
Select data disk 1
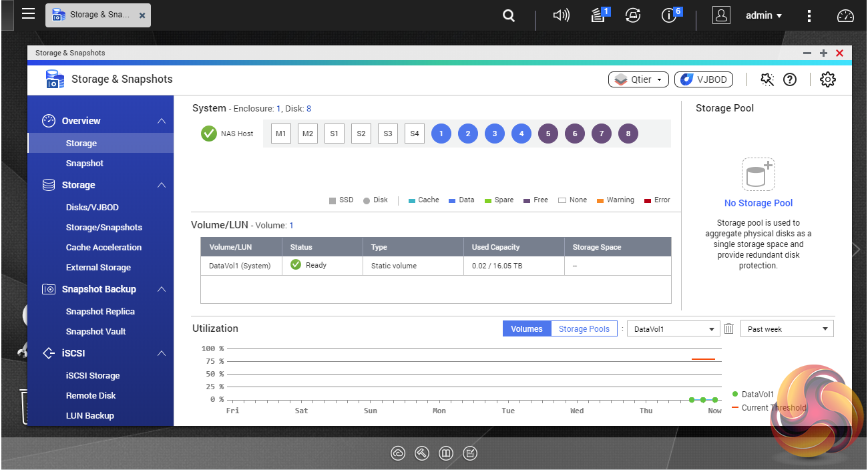click(441, 134)
